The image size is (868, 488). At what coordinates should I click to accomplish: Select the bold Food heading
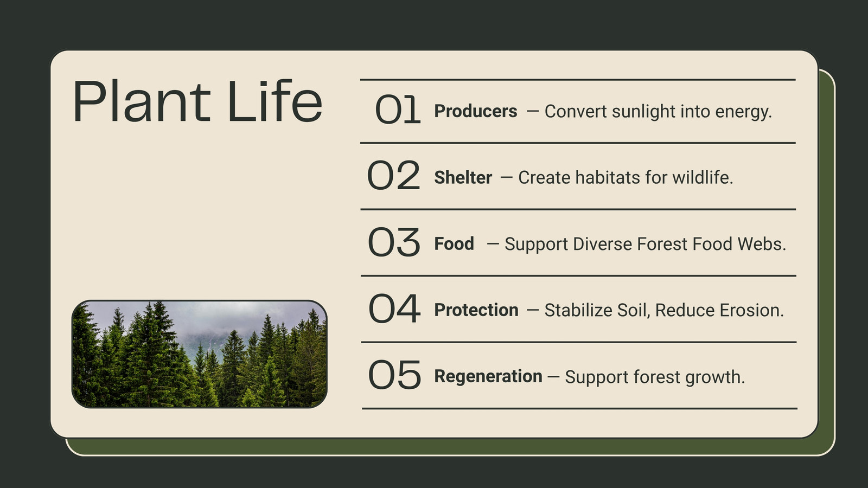click(454, 244)
